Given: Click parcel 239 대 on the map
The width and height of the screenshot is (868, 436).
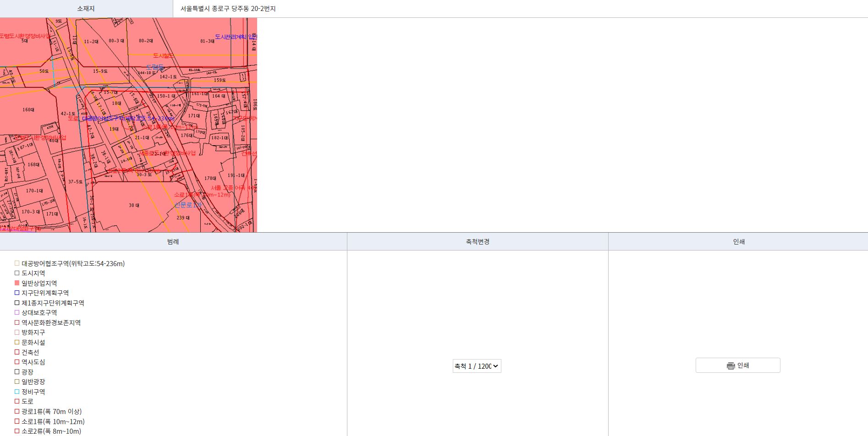Looking at the screenshot, I should coord(183,218).
